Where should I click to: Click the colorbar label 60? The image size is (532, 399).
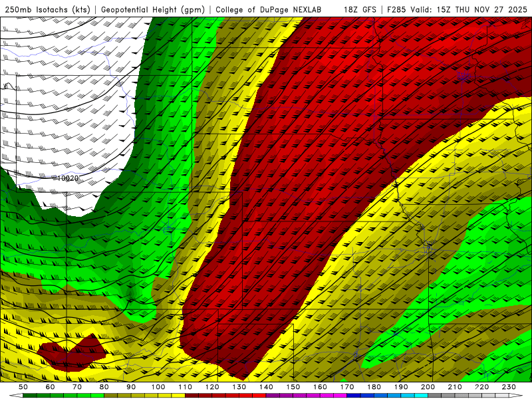(x=50, y=387)
